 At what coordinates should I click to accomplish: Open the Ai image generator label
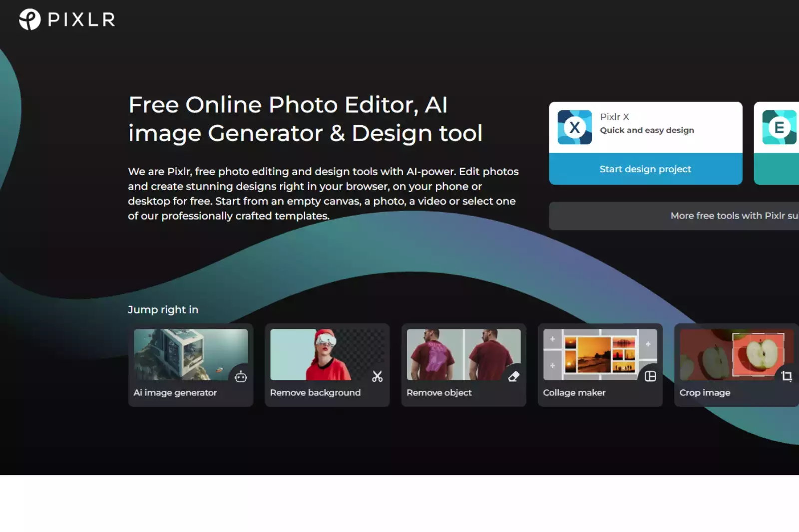[x=175, y=393]
